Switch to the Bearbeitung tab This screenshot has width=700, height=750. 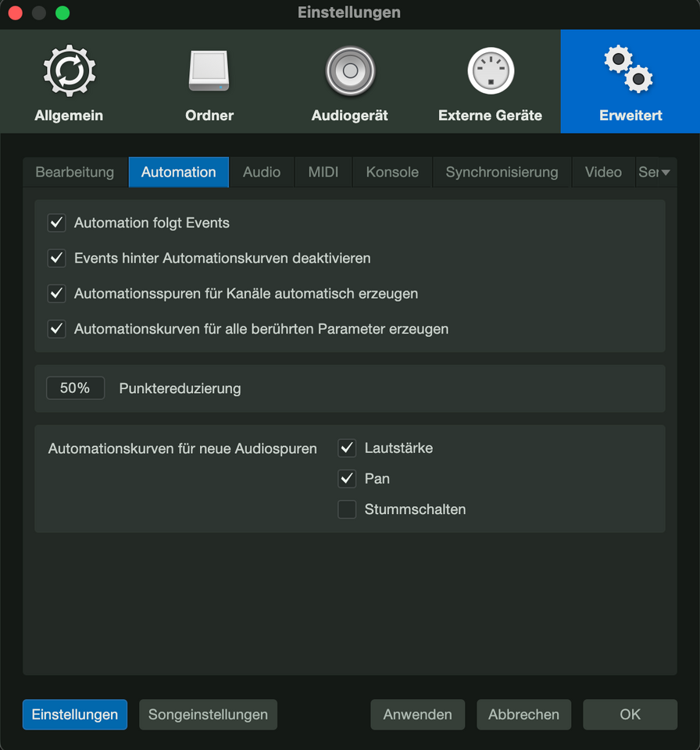(75, 173)
